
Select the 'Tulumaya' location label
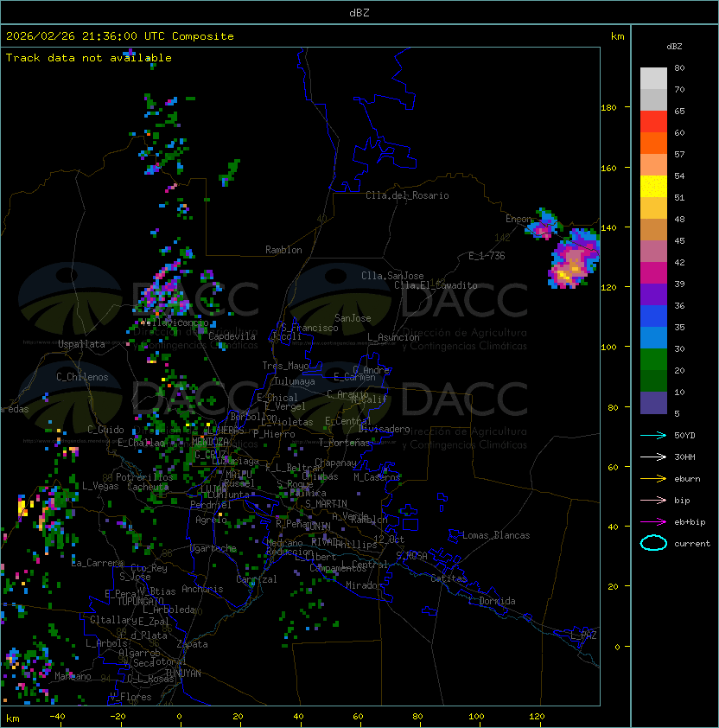coord(295,381)
